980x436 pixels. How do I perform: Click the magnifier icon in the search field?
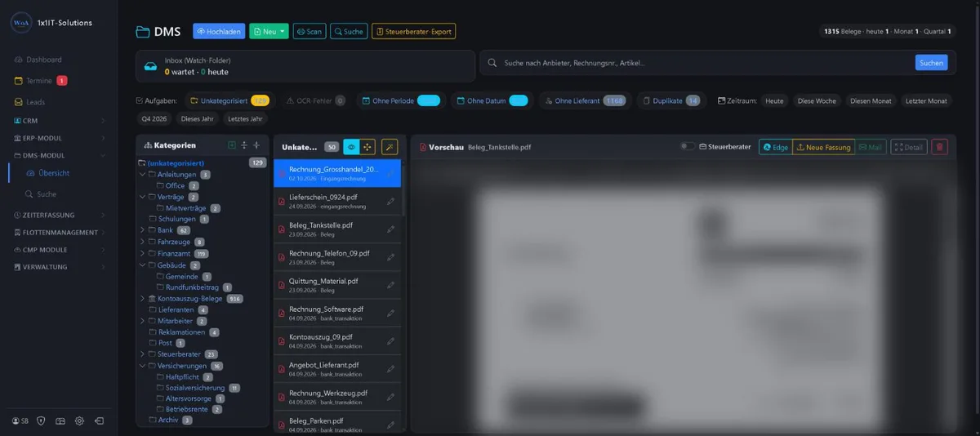pos(493,63)
